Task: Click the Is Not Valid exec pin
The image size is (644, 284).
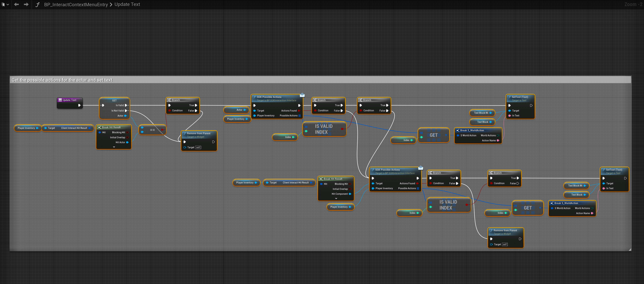Action: click(x=126, y=111)
